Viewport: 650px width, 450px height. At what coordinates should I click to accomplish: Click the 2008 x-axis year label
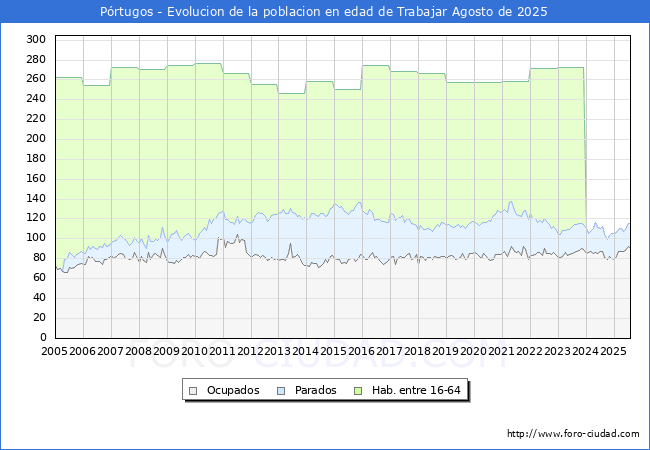[138, 351]
